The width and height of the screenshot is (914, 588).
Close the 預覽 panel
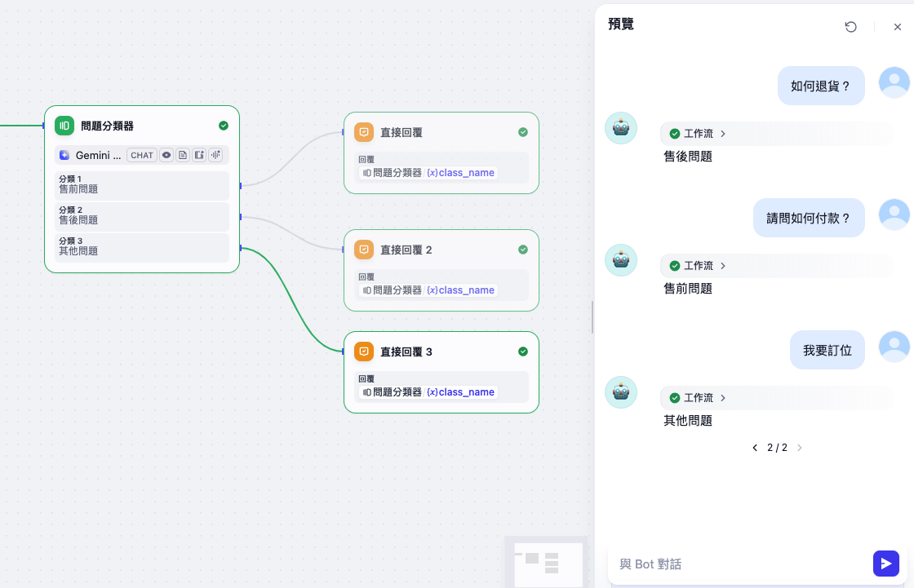[898, 27]
